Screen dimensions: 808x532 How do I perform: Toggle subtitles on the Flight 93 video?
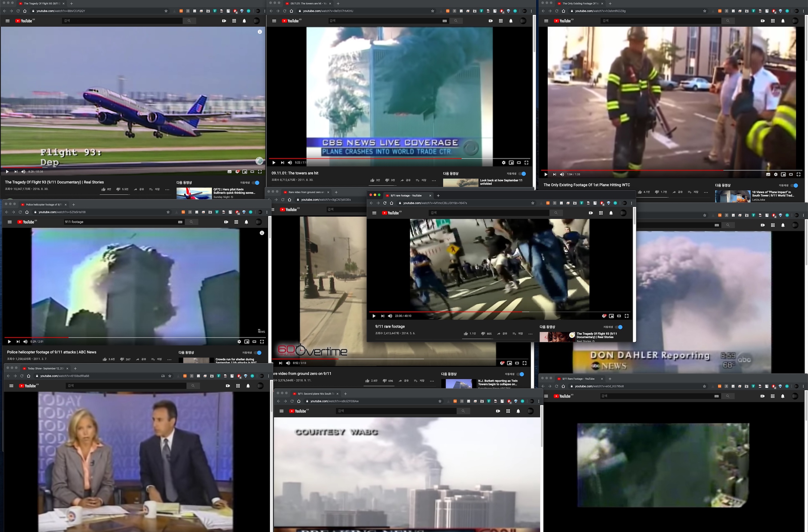point(229,172)
